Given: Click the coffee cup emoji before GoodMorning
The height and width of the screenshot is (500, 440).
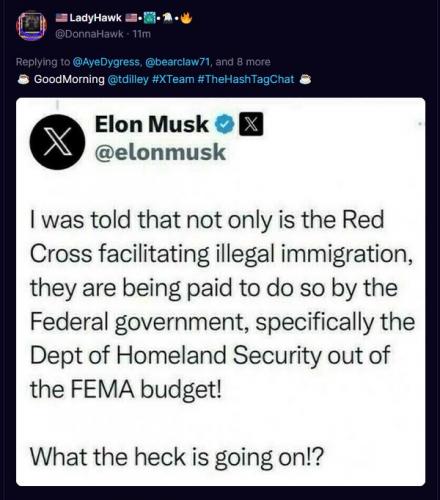Looking at the screenshot, I should [x=24, y=79].
